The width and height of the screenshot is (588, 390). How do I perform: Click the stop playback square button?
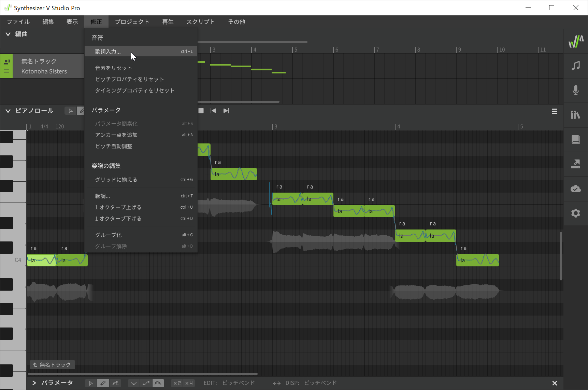point(201,111)
